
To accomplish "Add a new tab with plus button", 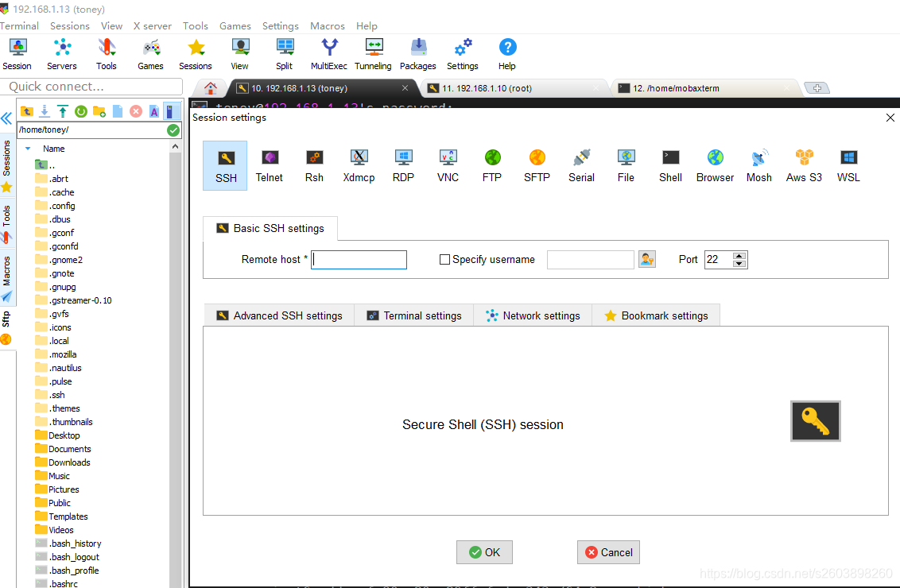I will pyautogui.click(x=817, y=87).
